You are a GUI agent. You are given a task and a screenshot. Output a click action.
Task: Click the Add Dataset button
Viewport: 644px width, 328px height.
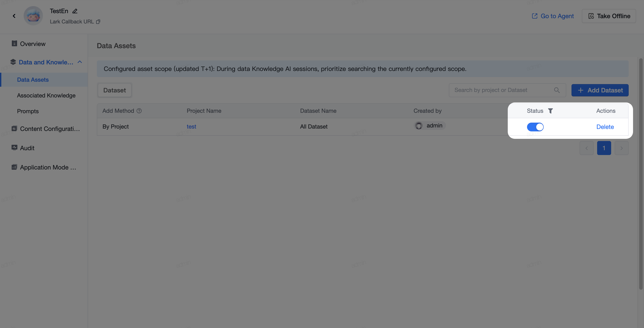tap(600, 90)
